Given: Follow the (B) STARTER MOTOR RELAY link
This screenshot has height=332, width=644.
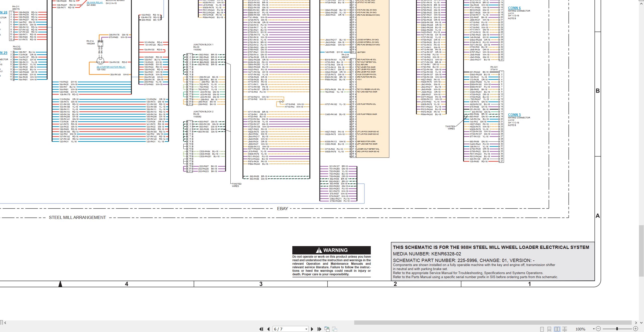Looking at the screenshot, I should pyautogui.click(x=111, y=67).
